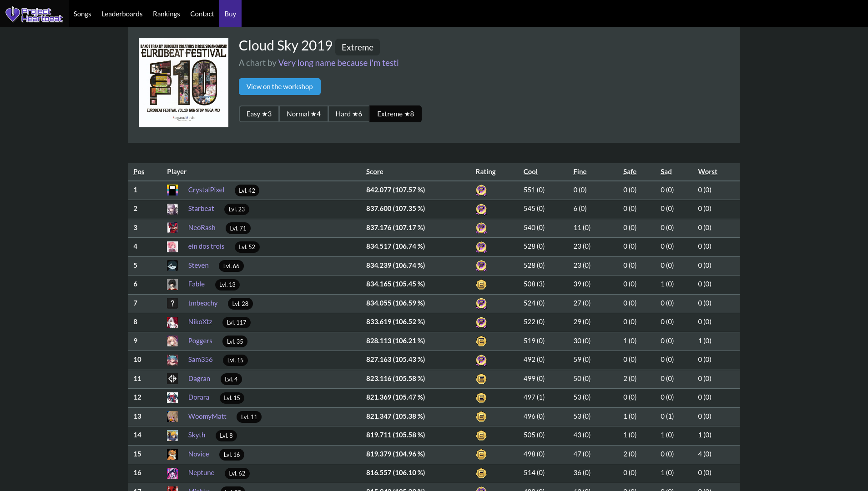Switch to Normal ★4 difficulty

(303, 114)
